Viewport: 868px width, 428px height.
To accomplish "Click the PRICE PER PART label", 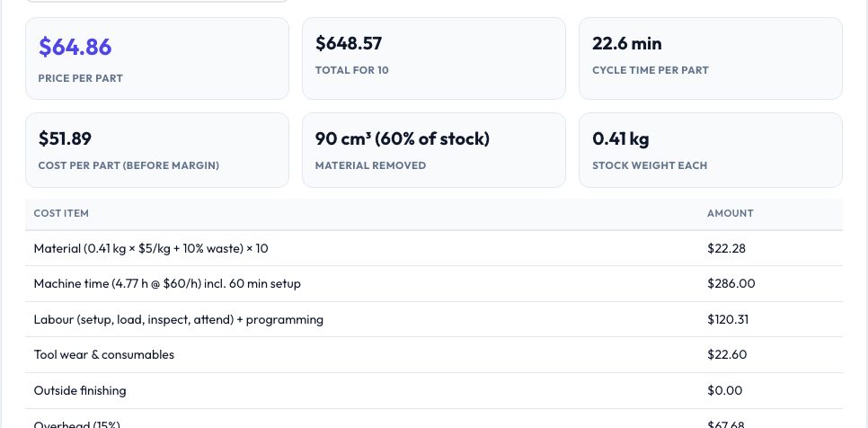I will [x=81, y=78].
